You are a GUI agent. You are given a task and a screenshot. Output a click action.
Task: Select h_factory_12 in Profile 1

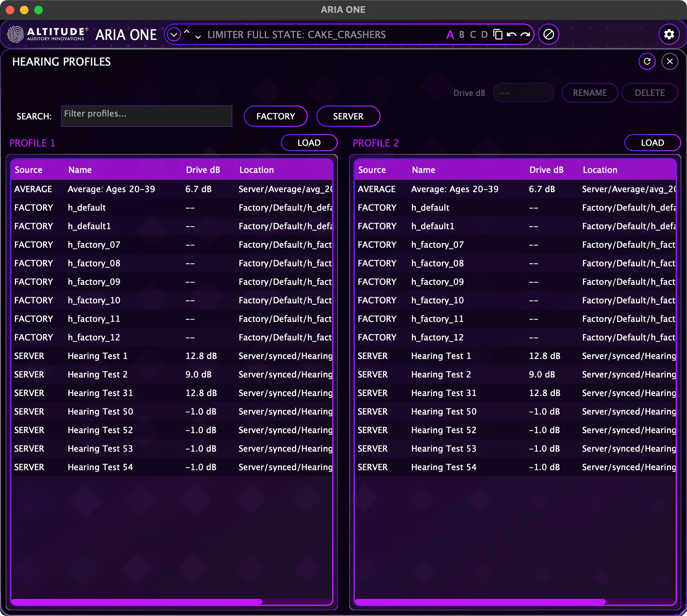[172, 337]
